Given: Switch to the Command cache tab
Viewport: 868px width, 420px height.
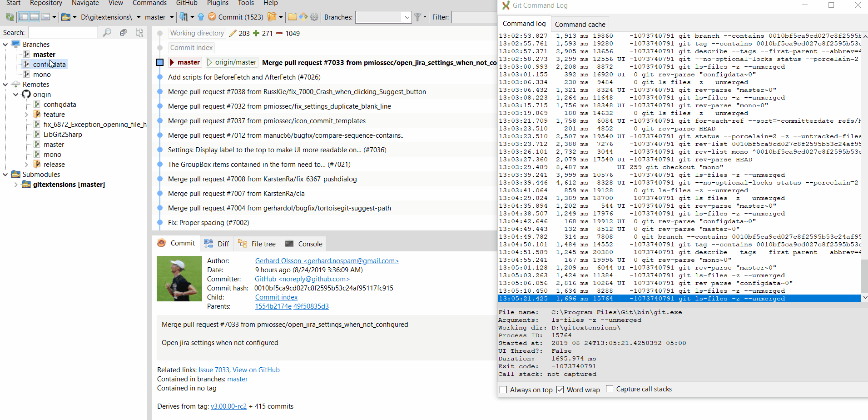Looking at the screenshot, I should click(x=580, y=24).
